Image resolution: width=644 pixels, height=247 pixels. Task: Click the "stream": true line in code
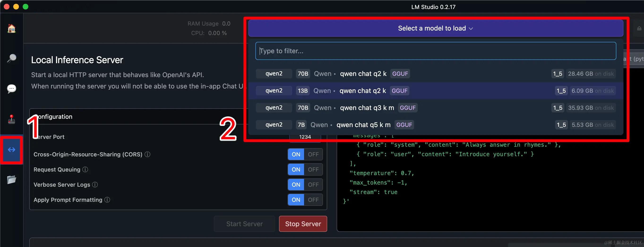point(373,192)
